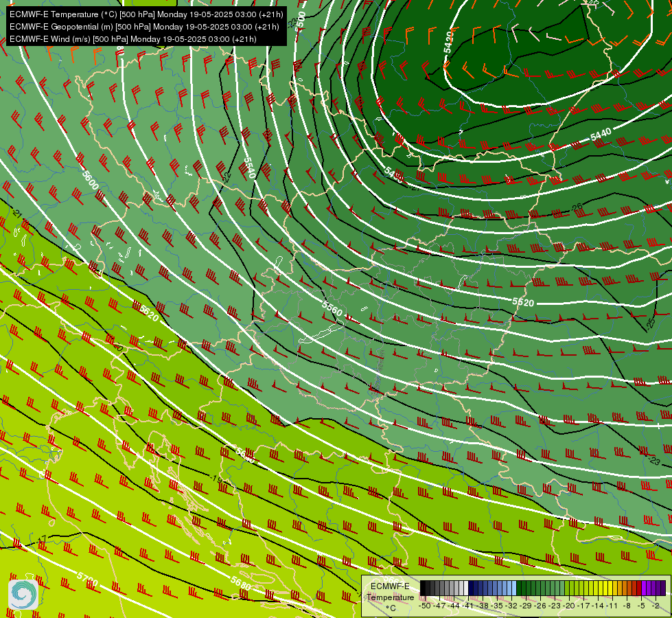The height and width of the screenshot is (618, 672).
Task: Select the 5620 geopotential contour label
Action: point(149,314)
